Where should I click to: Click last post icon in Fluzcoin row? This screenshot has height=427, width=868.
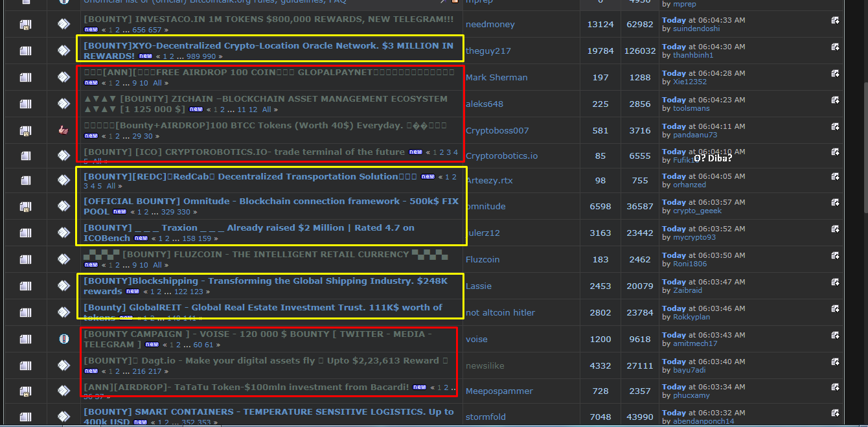[x=836, y=256]
